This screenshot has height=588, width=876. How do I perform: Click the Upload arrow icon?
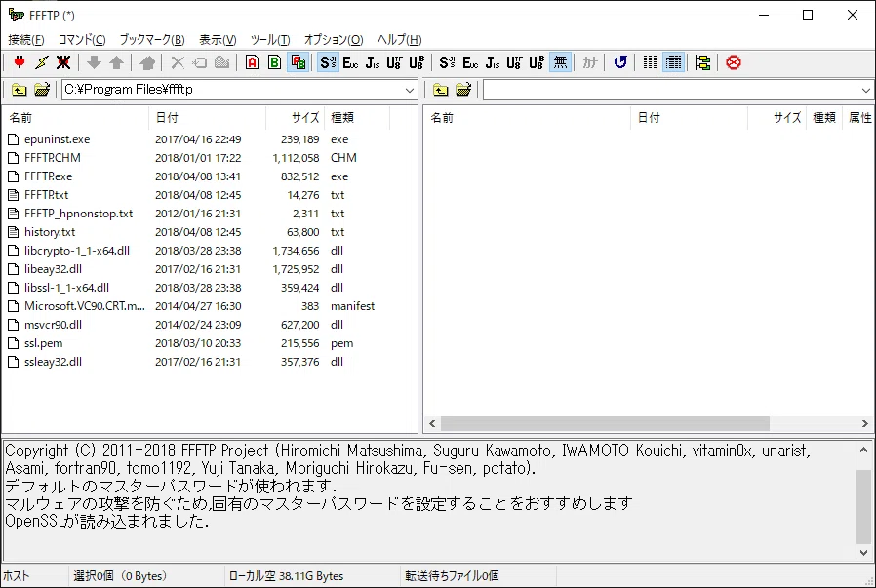[116, 62]
